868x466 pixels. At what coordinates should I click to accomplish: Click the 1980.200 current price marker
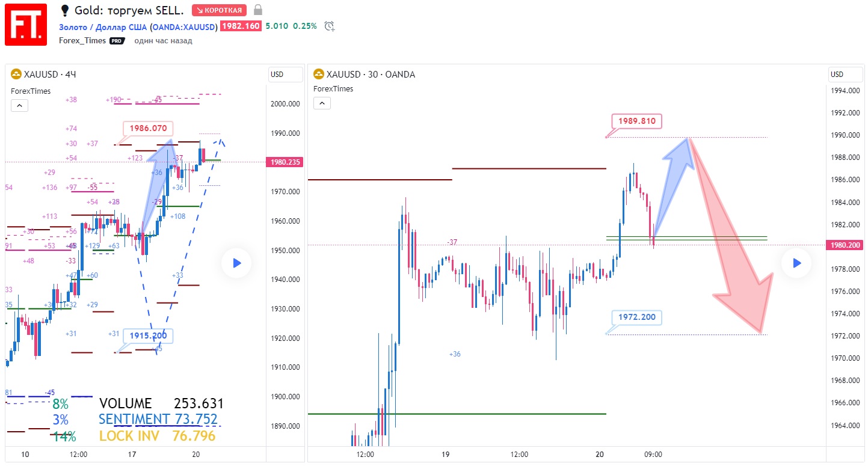(x=845, y=245)
